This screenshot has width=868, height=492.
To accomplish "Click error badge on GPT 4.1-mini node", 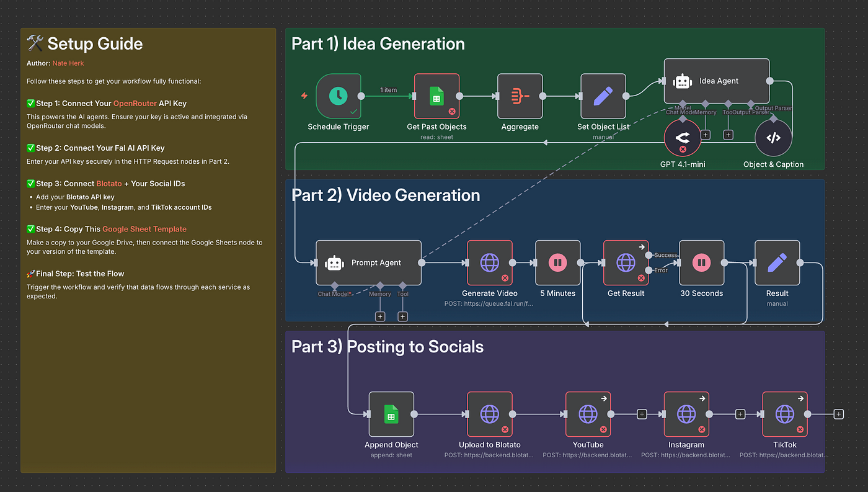I will click(683, 150).
